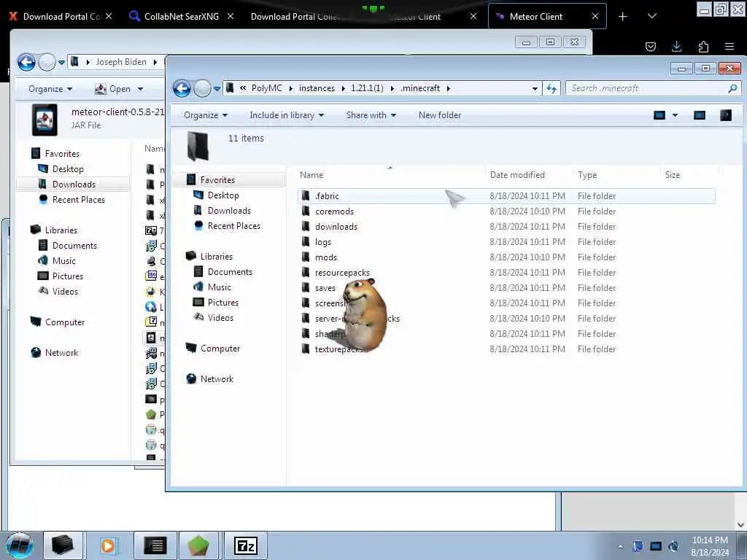The width and height of the screenshot is (747, 560).
Task: Sort by Date modified column
Action: point(517,175)
